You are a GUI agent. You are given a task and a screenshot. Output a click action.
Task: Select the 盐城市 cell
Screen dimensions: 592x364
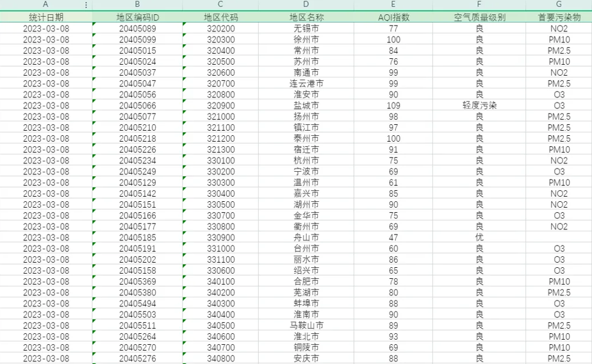pos(306,105)
